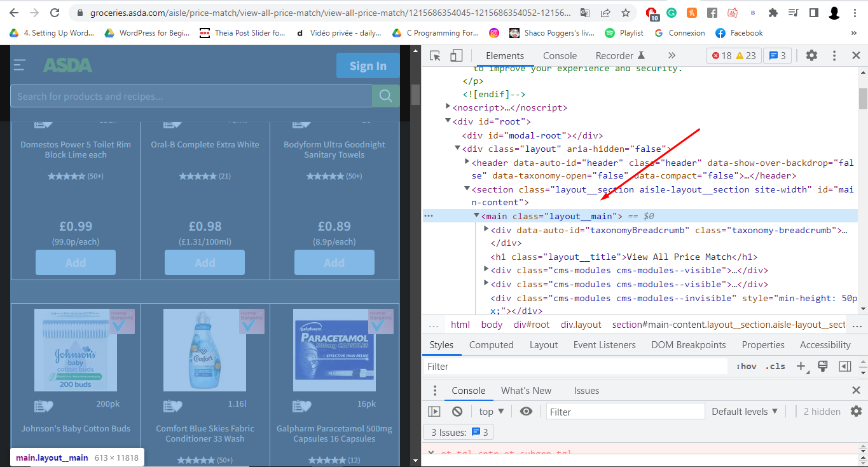Open the Chrome extensions puzzle icon

coord(773,13)
